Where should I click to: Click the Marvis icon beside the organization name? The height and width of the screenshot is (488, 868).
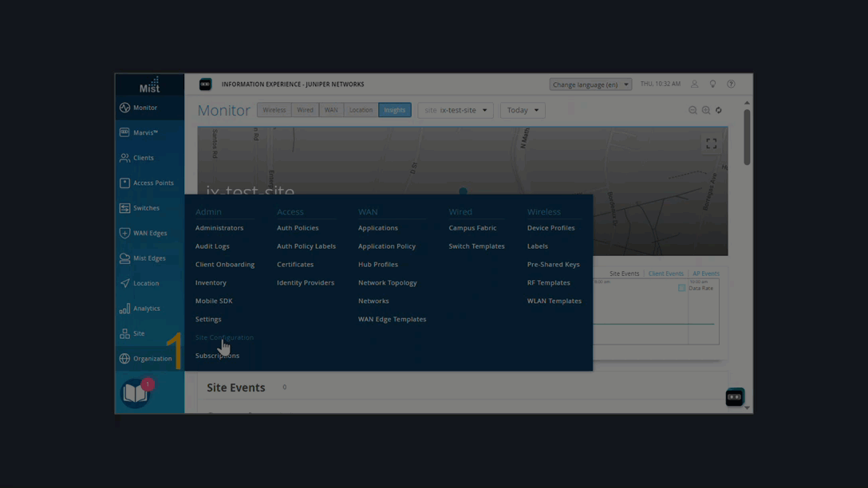pyautogui.click(x=205, y=84)
